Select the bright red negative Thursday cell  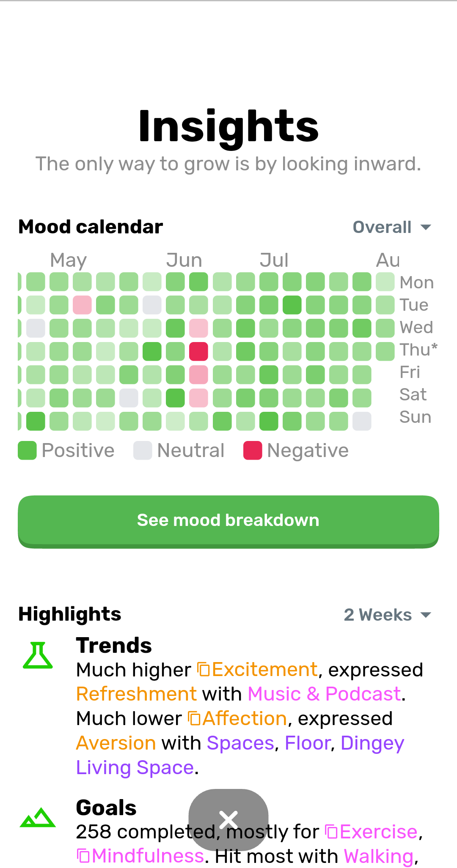[198, 351]
